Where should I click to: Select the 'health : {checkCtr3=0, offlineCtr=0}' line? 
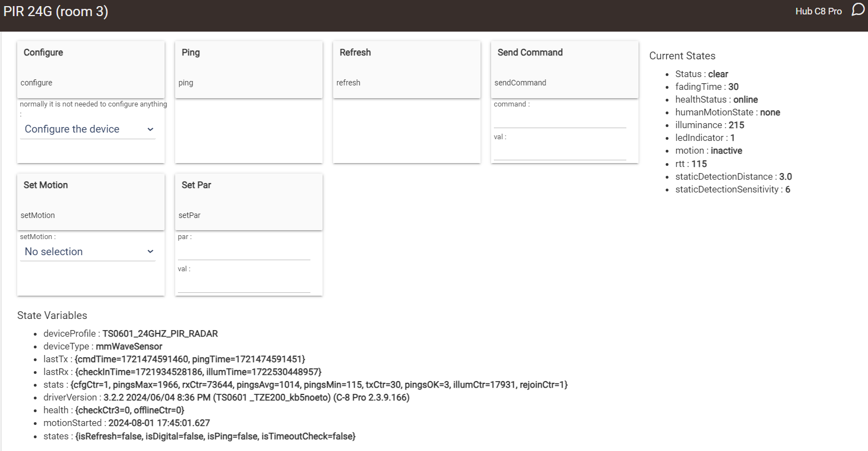click(x=114, y=410)
